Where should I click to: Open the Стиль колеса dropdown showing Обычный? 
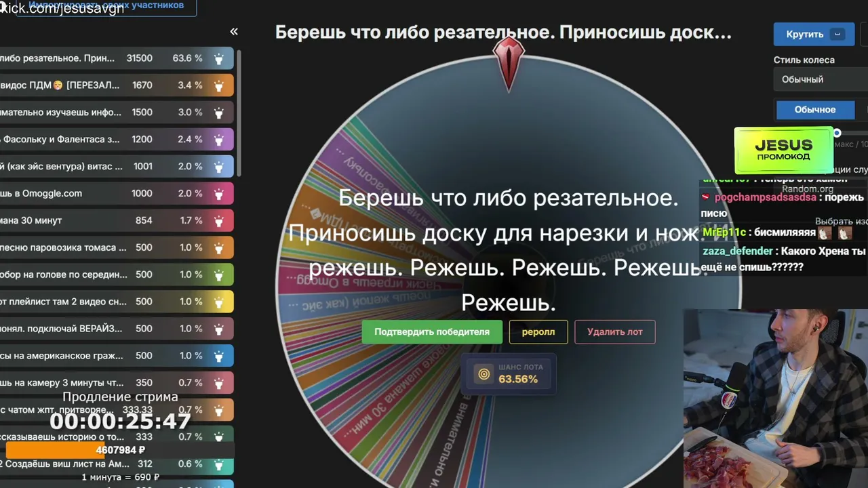pyautogui.click(x=821, y=79)
